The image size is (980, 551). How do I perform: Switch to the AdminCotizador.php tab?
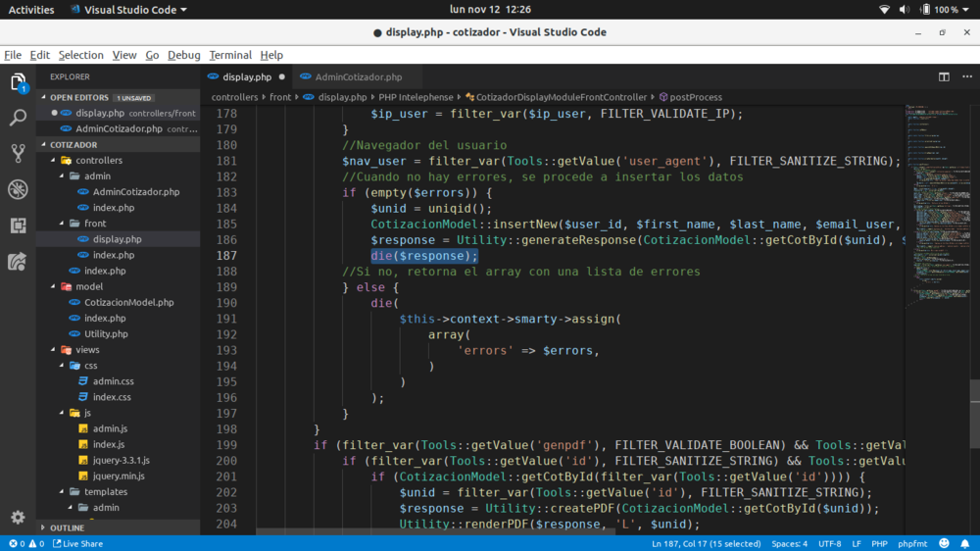point(358,76)
